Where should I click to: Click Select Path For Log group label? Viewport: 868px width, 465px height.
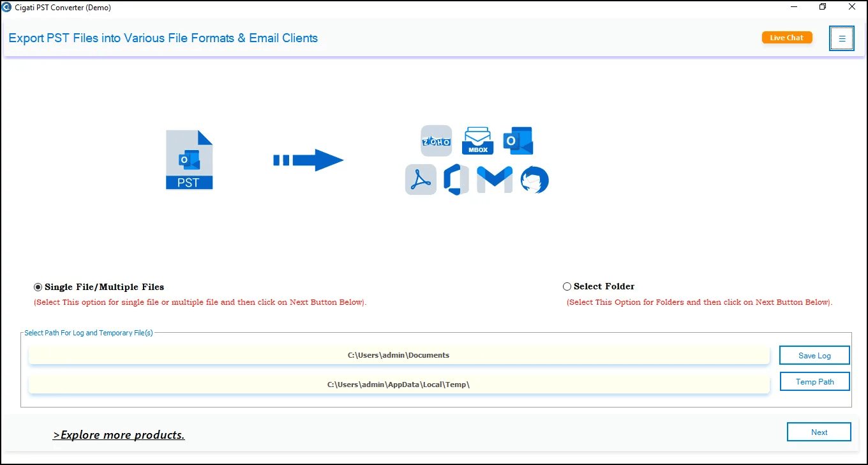click(89, 333)
